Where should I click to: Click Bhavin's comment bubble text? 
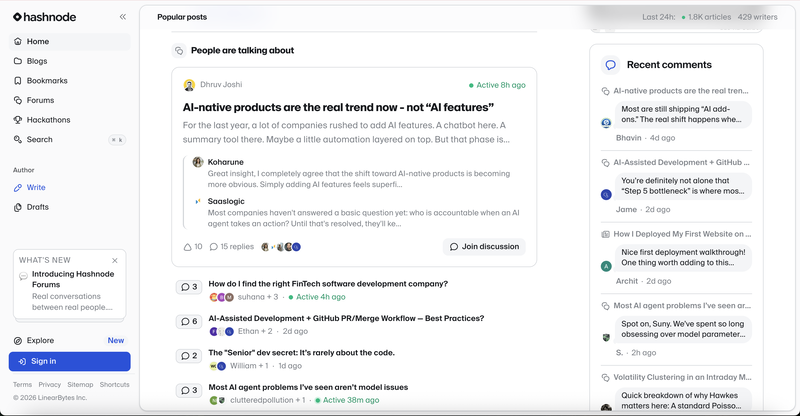[684, 114]
